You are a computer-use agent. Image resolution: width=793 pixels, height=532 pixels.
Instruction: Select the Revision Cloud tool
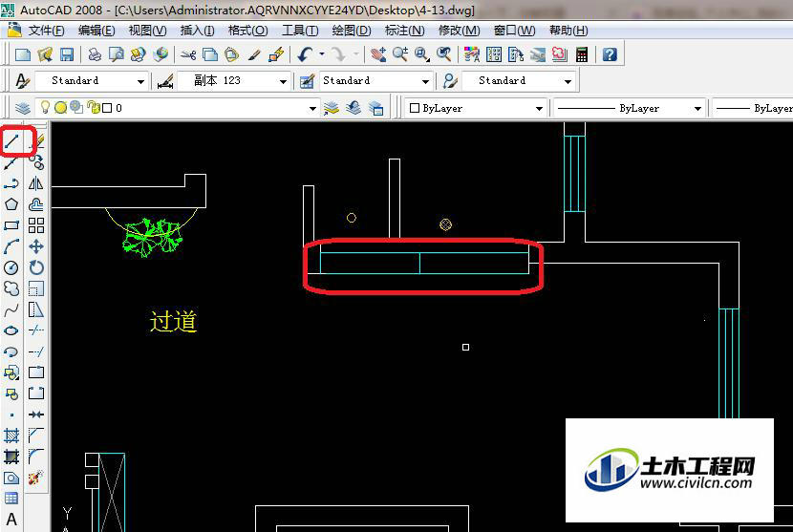[11, 288]
